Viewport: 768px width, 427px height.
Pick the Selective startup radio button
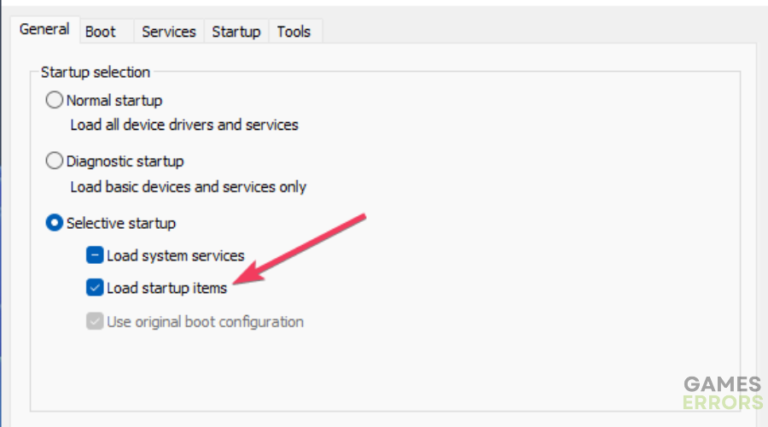54,223
